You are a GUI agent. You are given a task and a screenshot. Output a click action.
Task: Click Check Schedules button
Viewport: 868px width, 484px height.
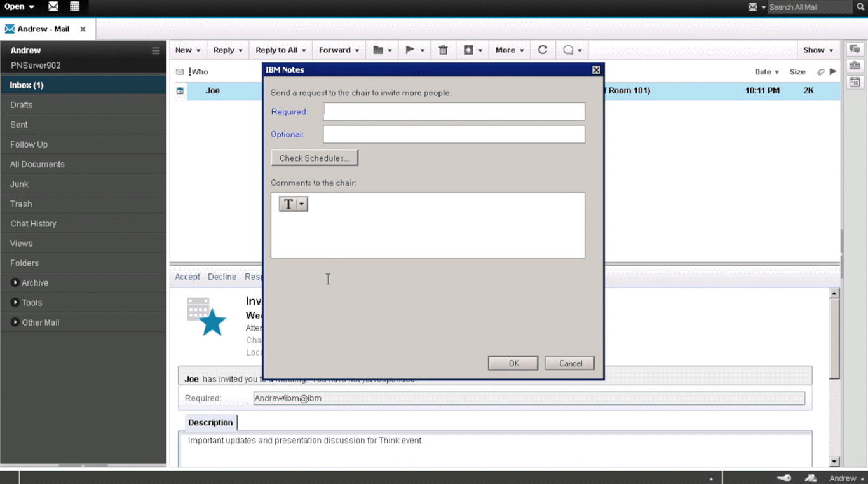[315, 158]
